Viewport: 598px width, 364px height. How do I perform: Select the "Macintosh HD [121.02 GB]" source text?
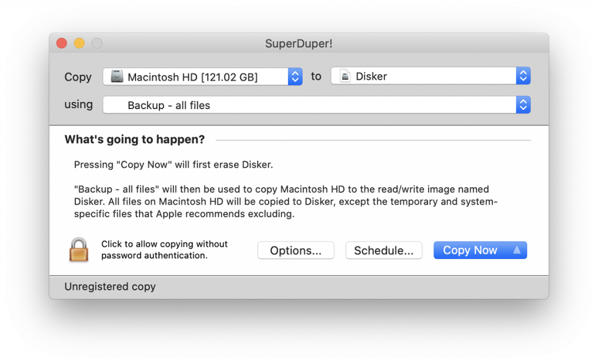click(x=192, y=77)
